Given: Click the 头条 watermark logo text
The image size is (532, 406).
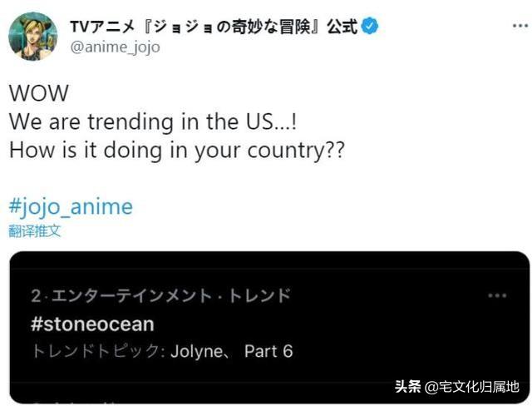Looking at the screenshot, I should click(407, 387).
